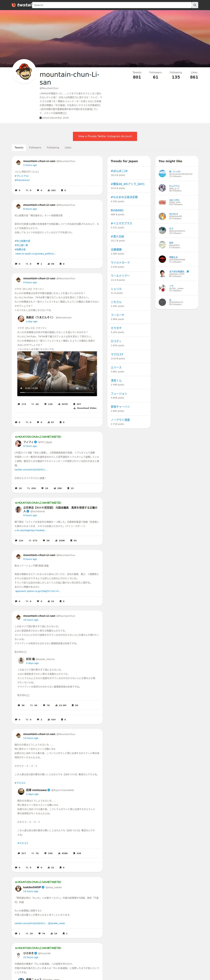Click View a Private Twitter Instagram Account

[x=105, y=136]
